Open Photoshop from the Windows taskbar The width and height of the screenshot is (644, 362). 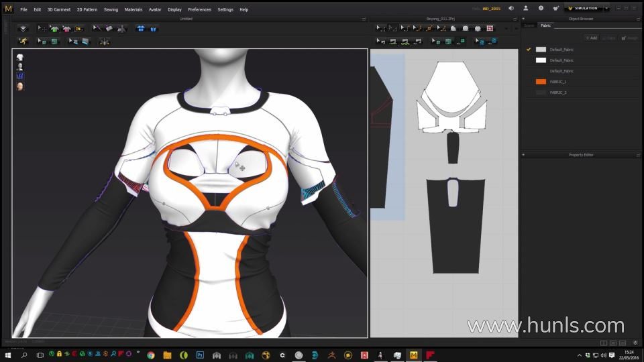(x=200, y=355)
